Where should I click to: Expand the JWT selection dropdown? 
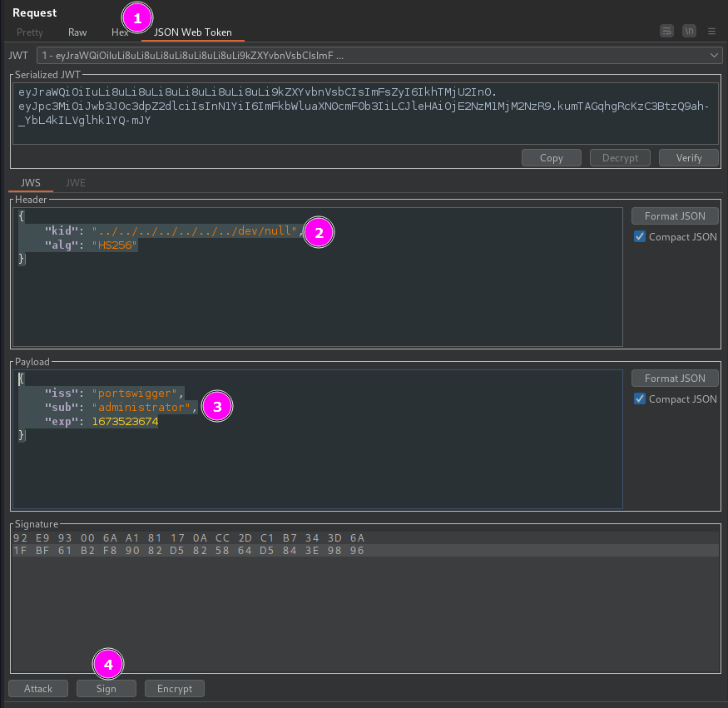coord(379,56)
